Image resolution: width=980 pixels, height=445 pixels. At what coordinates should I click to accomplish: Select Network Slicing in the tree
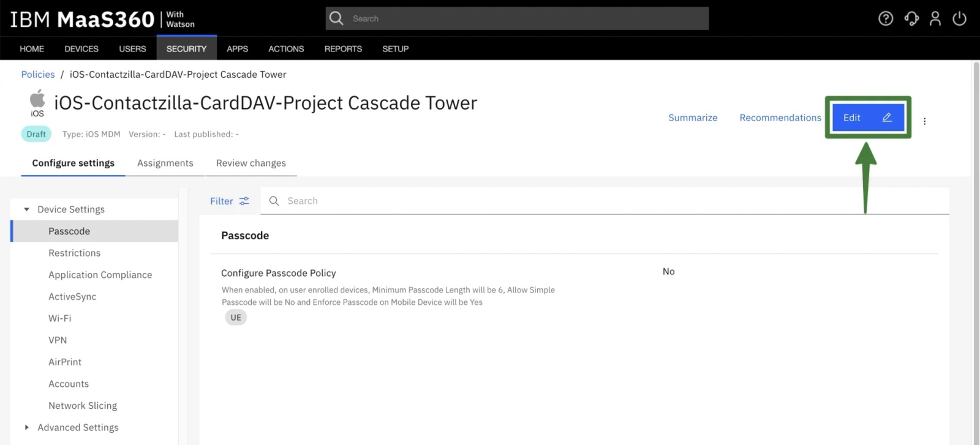[x=83, y=405]
